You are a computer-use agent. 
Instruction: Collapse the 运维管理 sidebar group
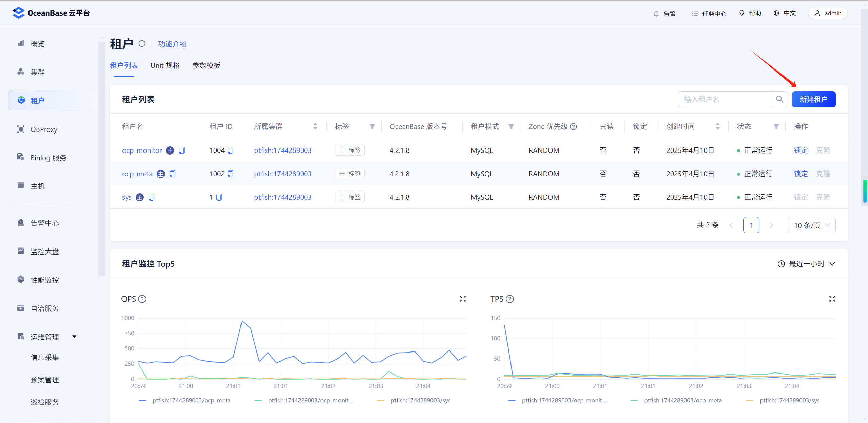[x=74, y=337]
